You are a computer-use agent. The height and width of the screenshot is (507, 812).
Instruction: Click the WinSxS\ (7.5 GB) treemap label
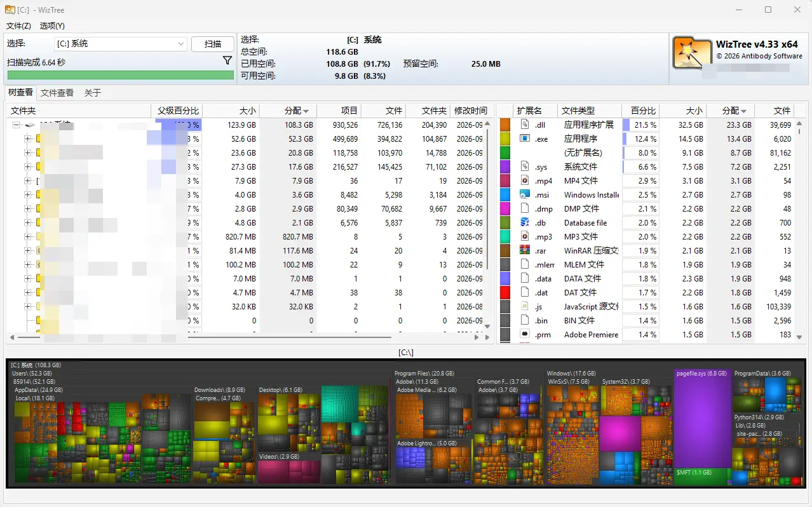[569, 382]
